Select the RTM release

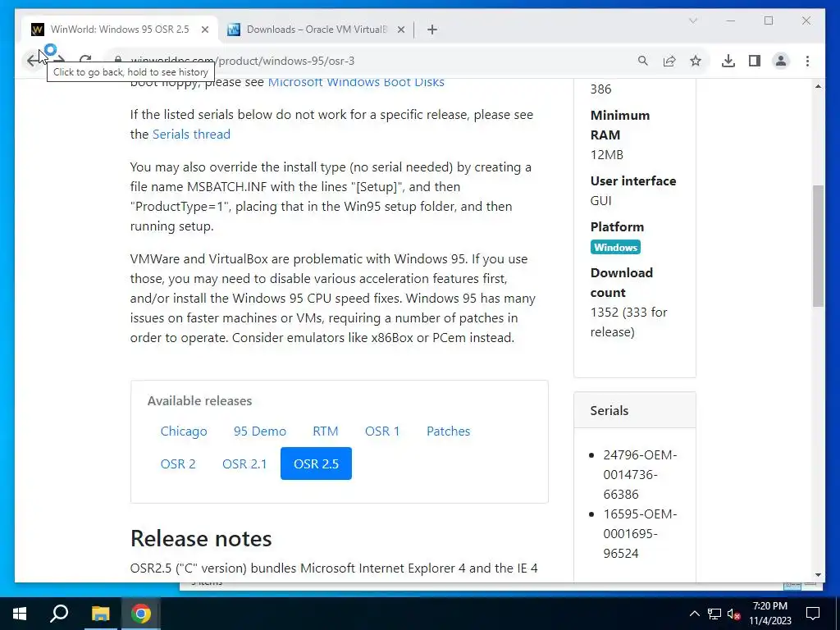point(325,431)
